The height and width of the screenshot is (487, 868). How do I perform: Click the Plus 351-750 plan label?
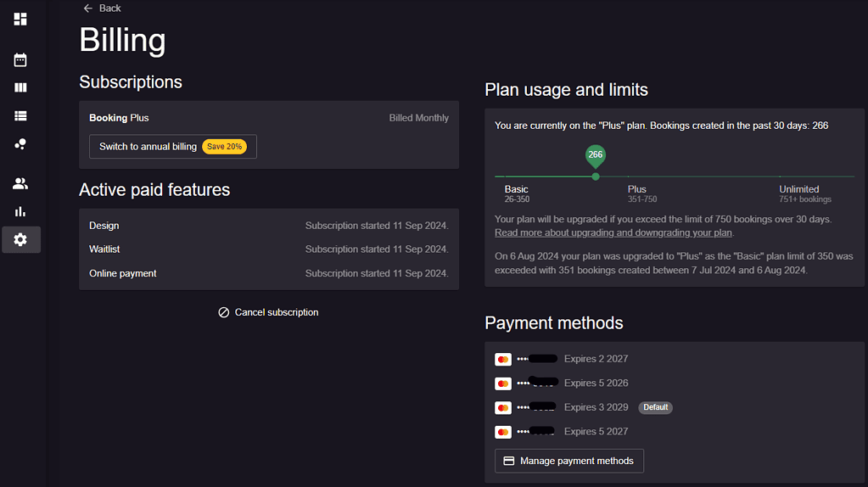642,193
